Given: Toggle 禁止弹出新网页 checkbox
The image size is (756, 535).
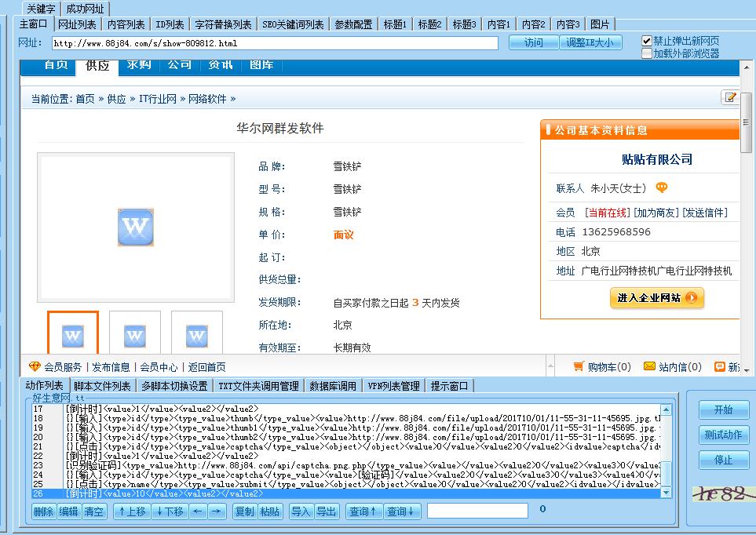Looking at the screenshot, I should click(x=647, y=41).
